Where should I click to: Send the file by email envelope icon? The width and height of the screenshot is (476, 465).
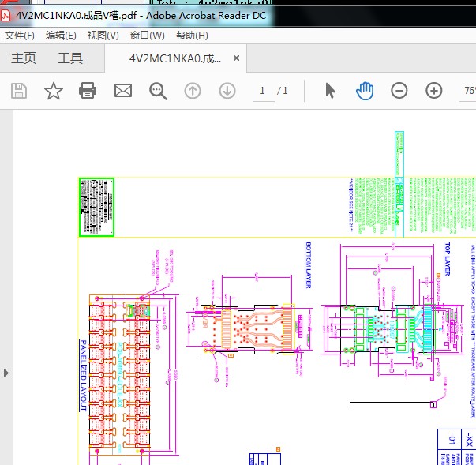click(123, 91)
